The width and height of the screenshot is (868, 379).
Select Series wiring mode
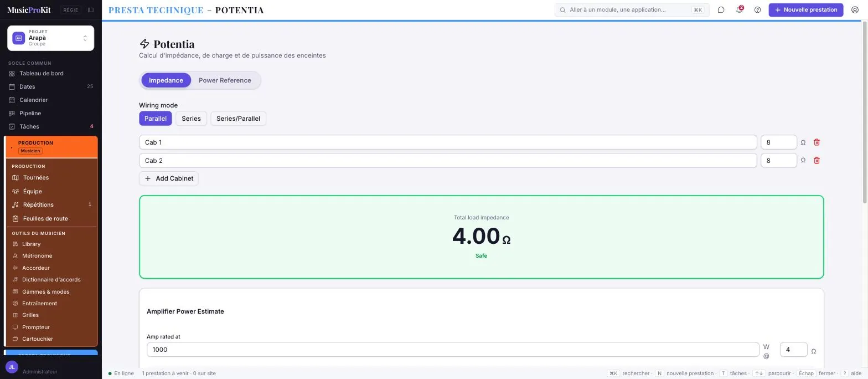(191, 119)
